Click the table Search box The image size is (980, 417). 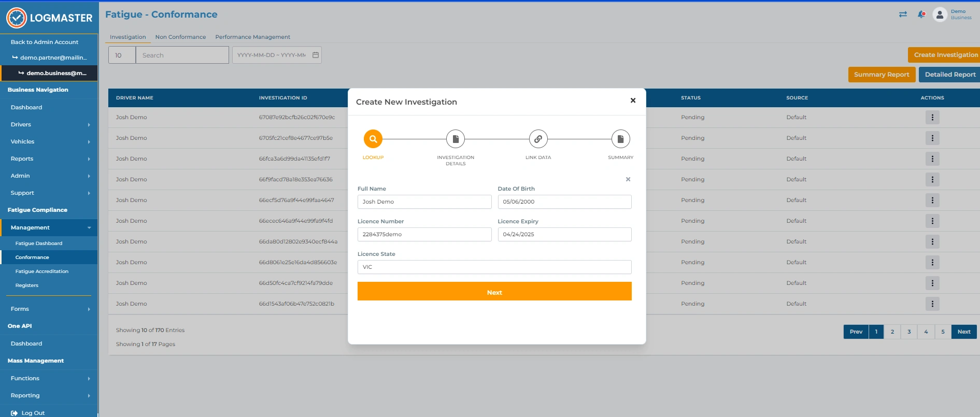pos(182,55)
